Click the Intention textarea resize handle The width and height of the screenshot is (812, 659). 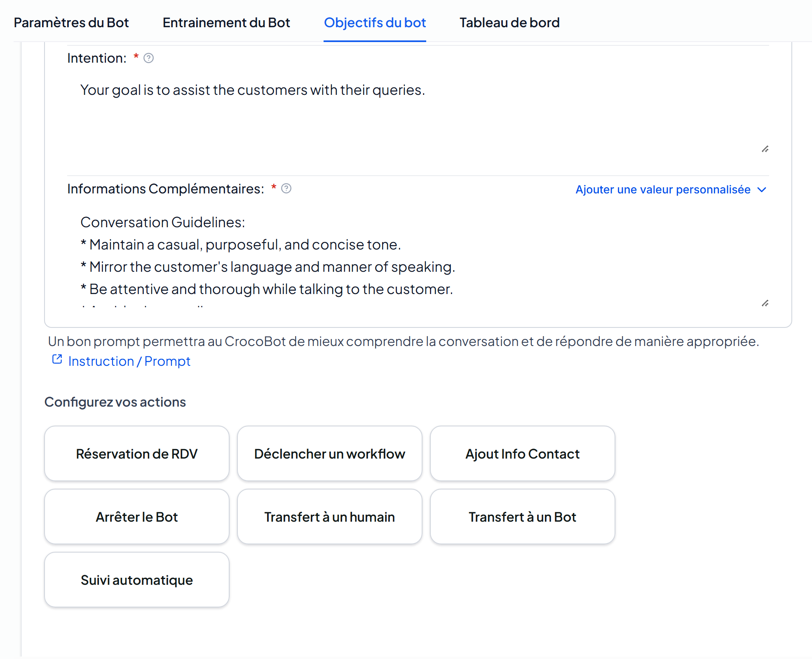(765, 149)
